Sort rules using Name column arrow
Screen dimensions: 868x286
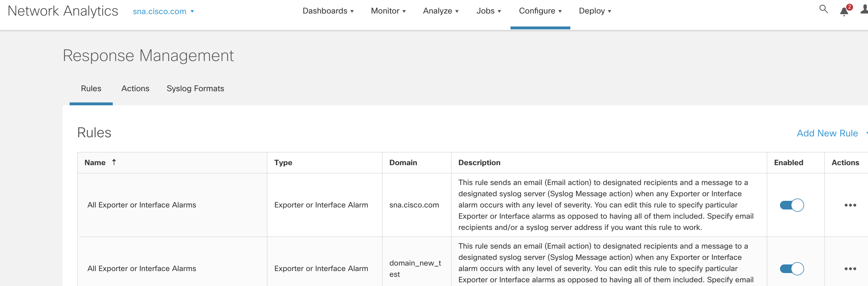(x=114, y=162)
